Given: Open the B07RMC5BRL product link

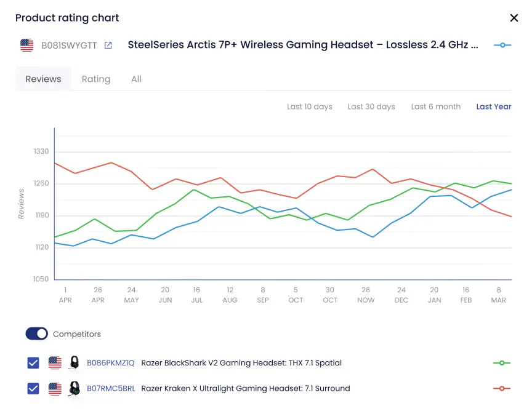Looking at the screenshot, I should point(110,389).
